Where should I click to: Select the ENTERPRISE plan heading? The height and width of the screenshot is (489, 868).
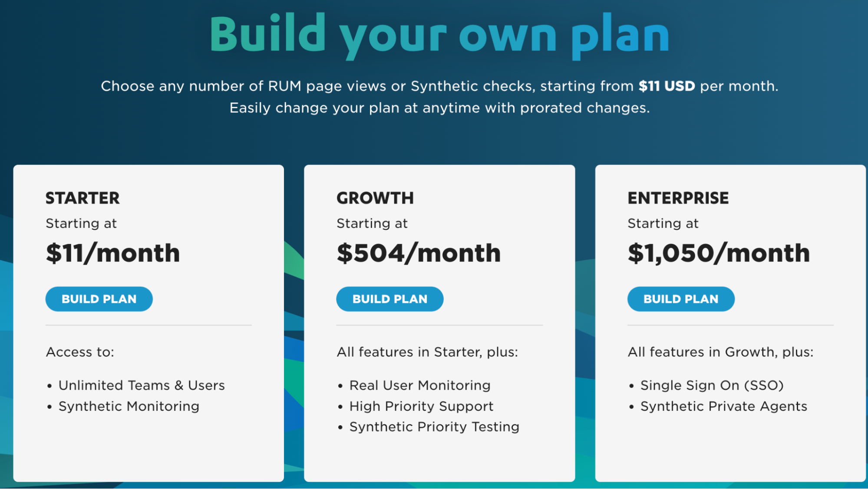[678, 198]
